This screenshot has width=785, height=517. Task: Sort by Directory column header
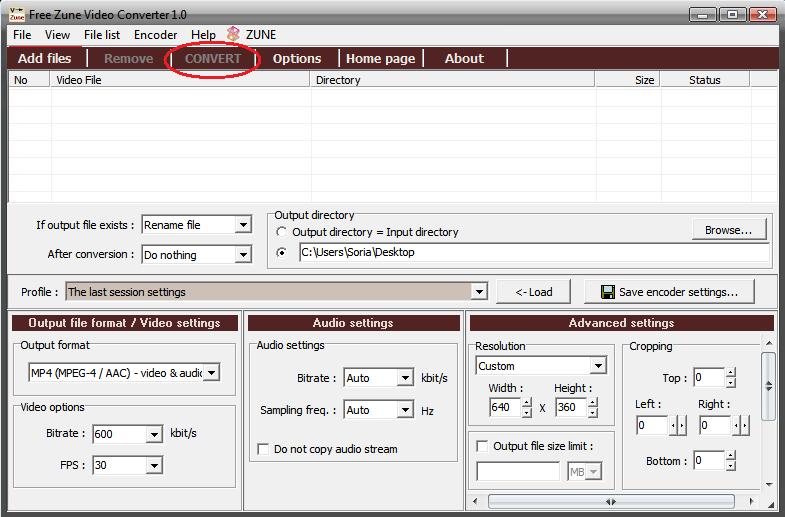pyautogui.click(x=452, y=80)
